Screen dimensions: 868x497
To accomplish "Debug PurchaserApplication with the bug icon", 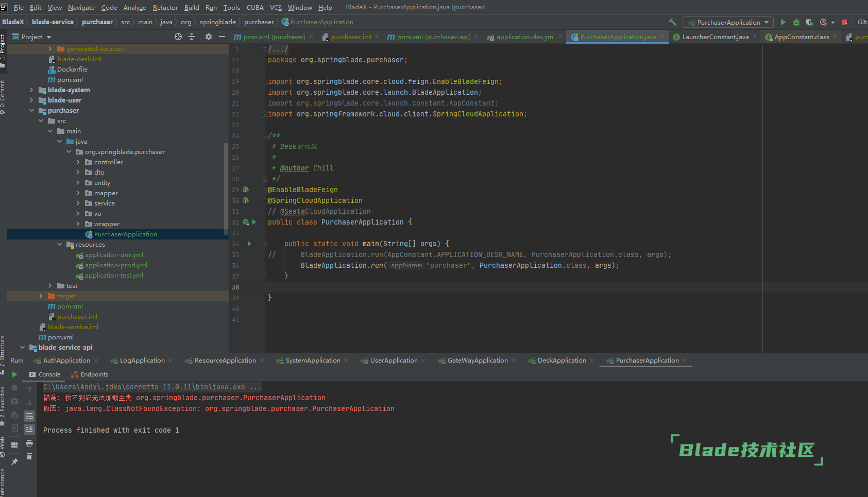I will (796, 22).
